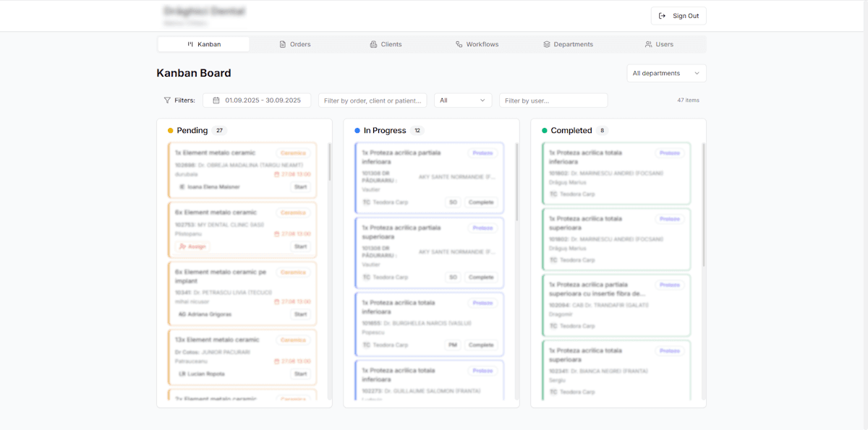
Task: Click Complete beside the PM badge
Action: pos(481,345)
